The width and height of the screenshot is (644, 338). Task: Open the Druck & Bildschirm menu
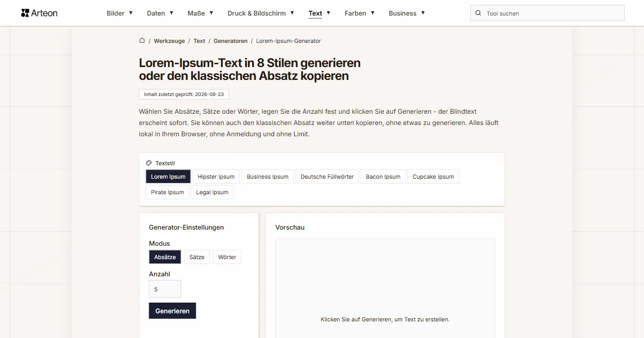(x=257, y=13)
